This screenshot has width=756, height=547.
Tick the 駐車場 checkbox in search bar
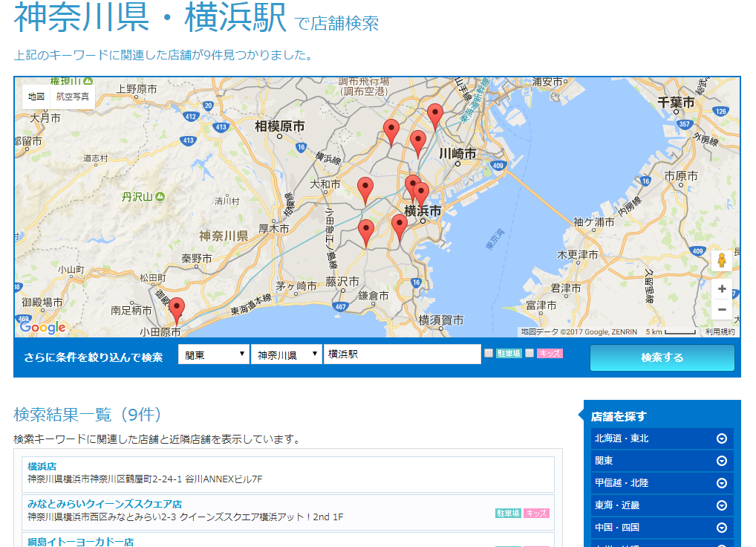point(489,353)
